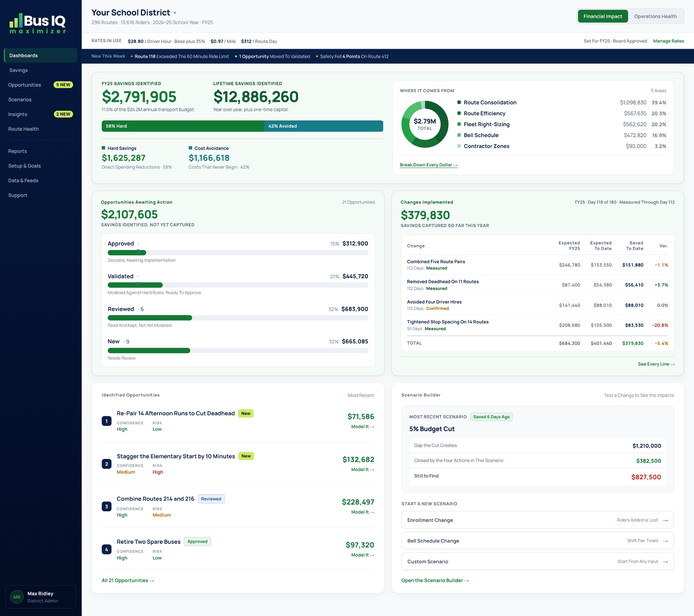Click the Route Consolidation legend swatch
This screenshot has width=694, height=616.
[459, 102]
